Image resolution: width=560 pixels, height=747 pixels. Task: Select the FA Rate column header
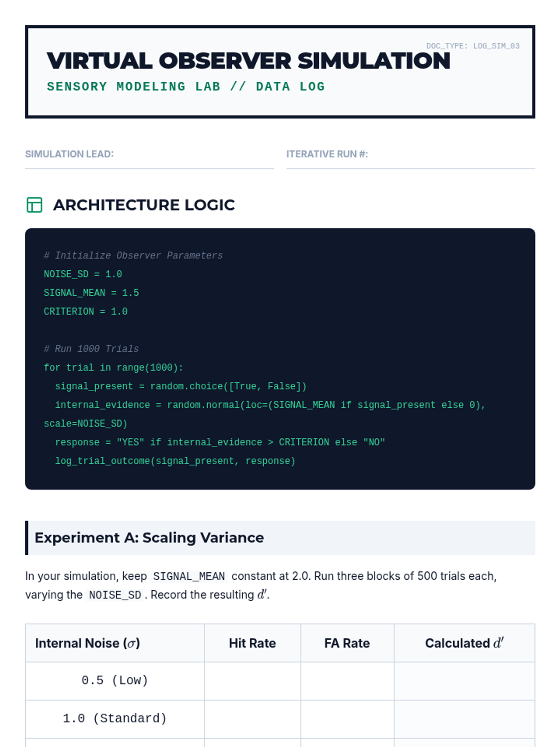[x=347, y=643]
